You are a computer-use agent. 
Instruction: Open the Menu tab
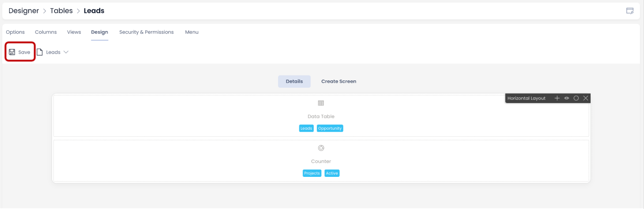192,32
